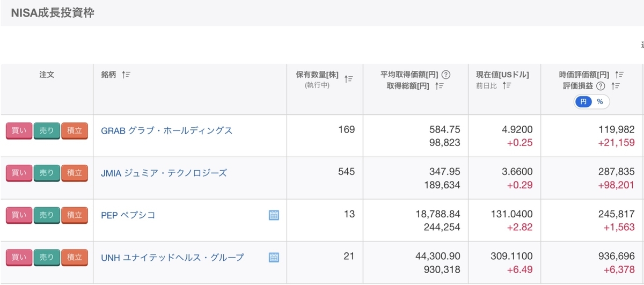This screenshot has width=644, height=285.
Task: Sort by 保有数量 column sort icon
Action: coord(349,79)
